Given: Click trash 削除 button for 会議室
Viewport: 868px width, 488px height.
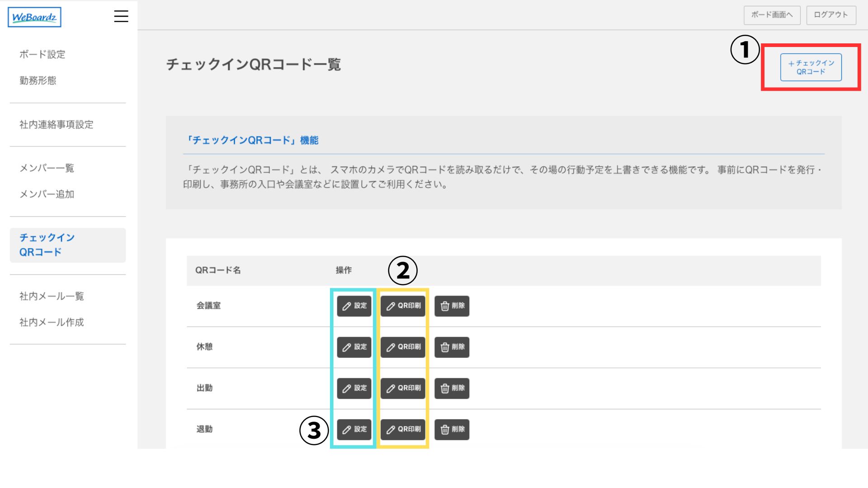Looking at the screenshot, I should (452, 306).
